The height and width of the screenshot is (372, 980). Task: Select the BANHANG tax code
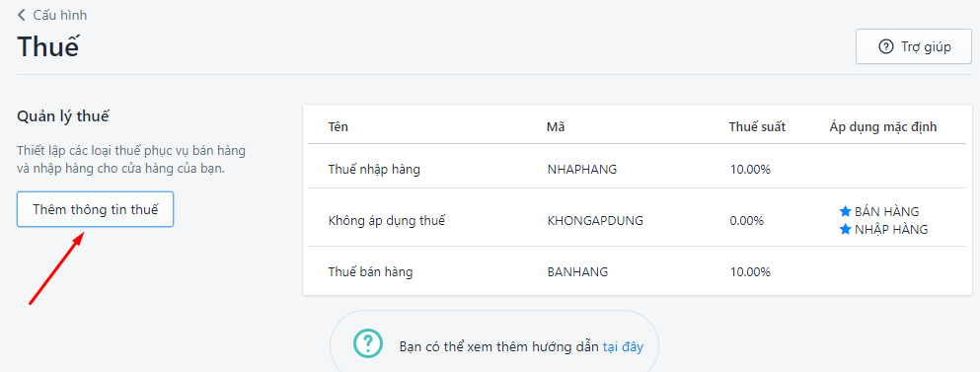pos(577,272)
